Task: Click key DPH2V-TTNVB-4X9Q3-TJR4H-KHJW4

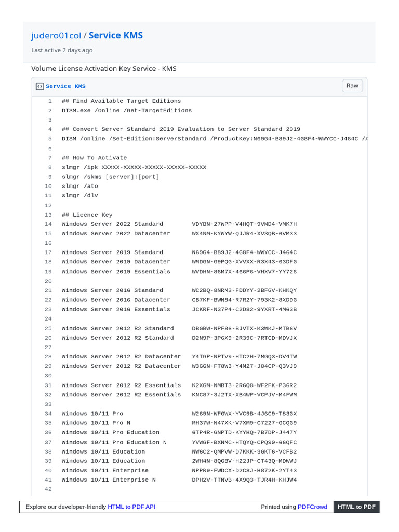Action: [244, 480]
